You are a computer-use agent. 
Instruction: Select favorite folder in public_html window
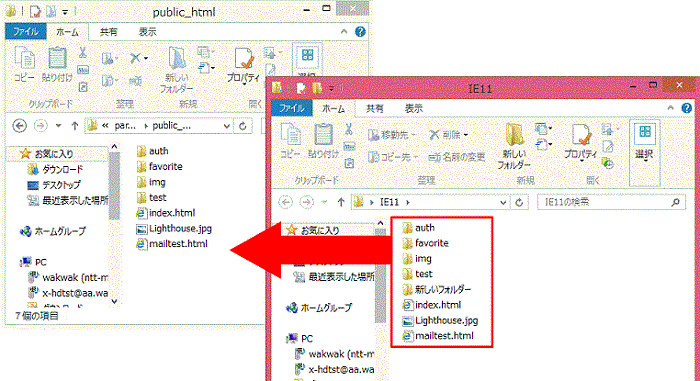[159, 166]
